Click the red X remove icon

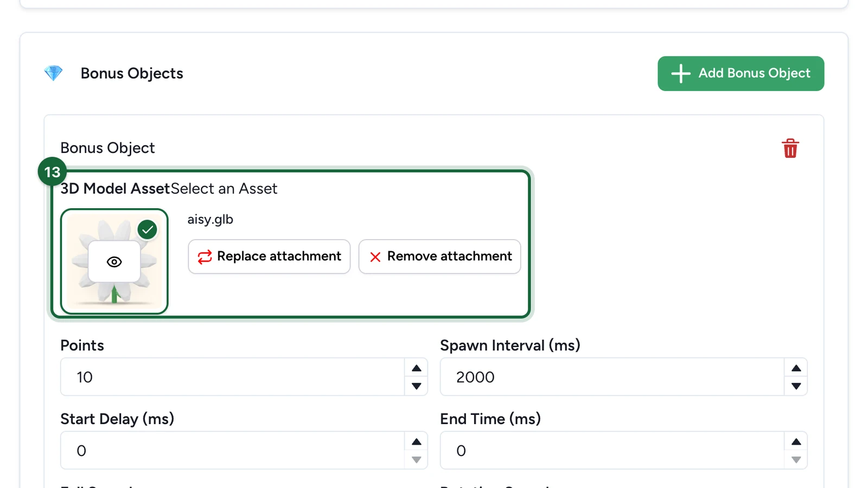pyautogui.click(x=375, y=256)
